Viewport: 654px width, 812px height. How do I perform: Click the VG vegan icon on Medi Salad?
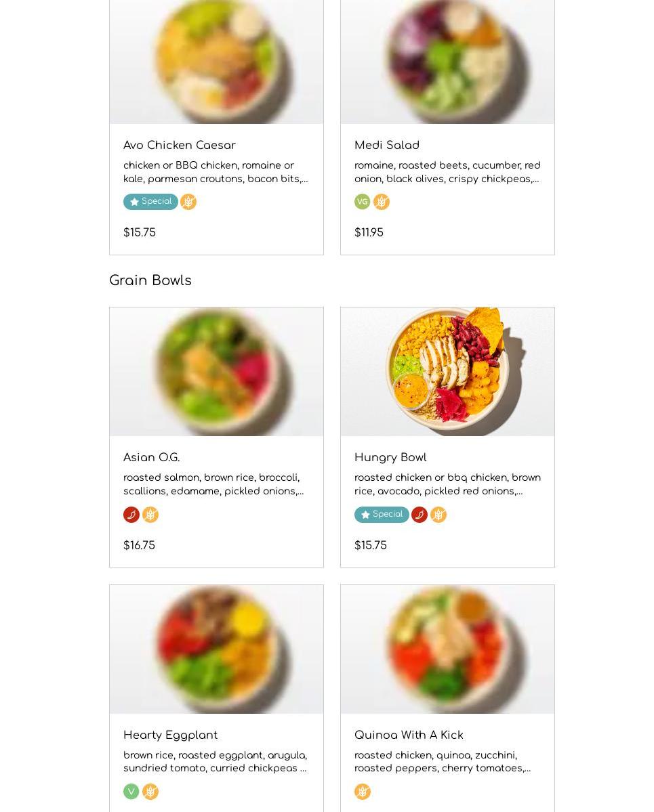(x=363, y=202)
